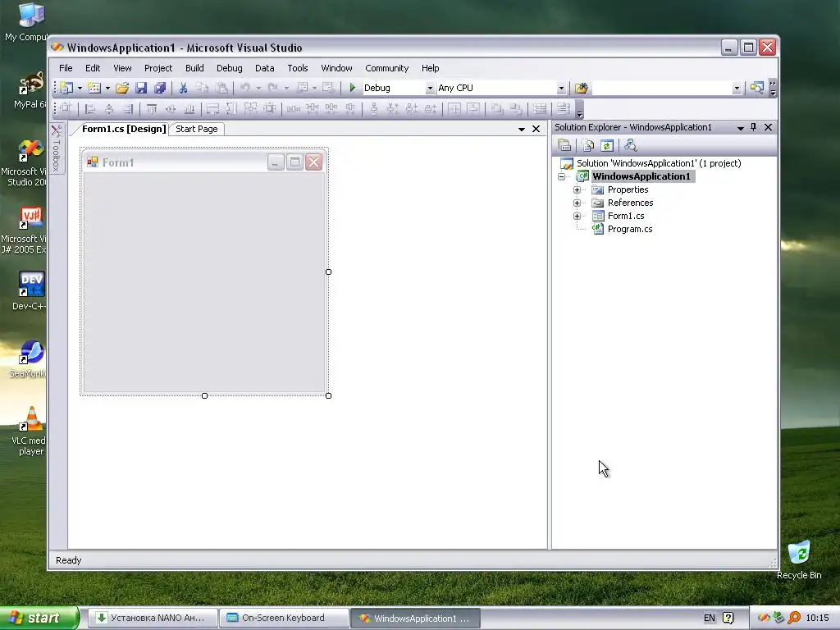Expand the References node in Solution Explorer
The height and width of the screenshot is (630, 840).
pyautogui.click(x=577, y=203)
